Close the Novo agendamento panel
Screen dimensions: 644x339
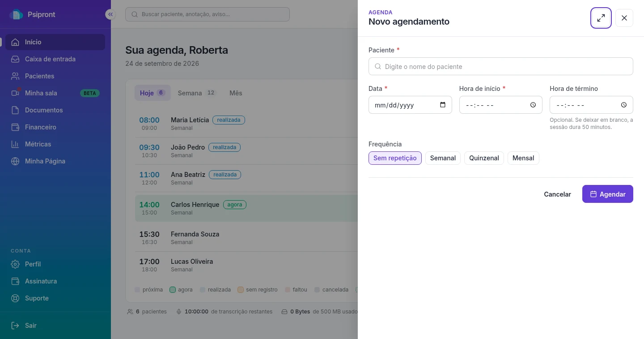click(624, 18)
